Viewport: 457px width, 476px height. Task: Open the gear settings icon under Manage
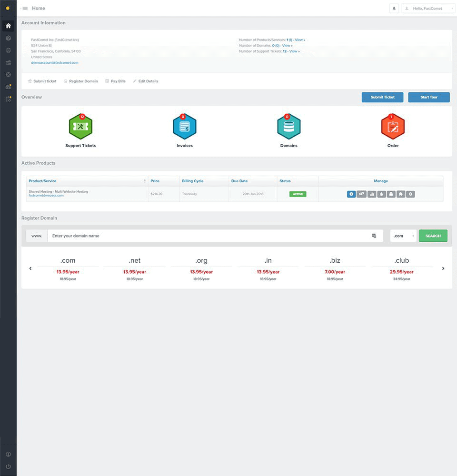click(411, 194)
